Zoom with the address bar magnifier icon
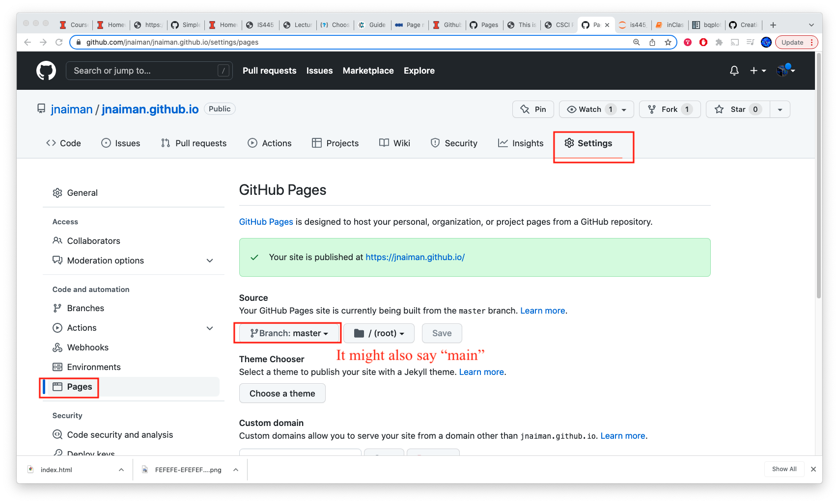 pos(637,42)
